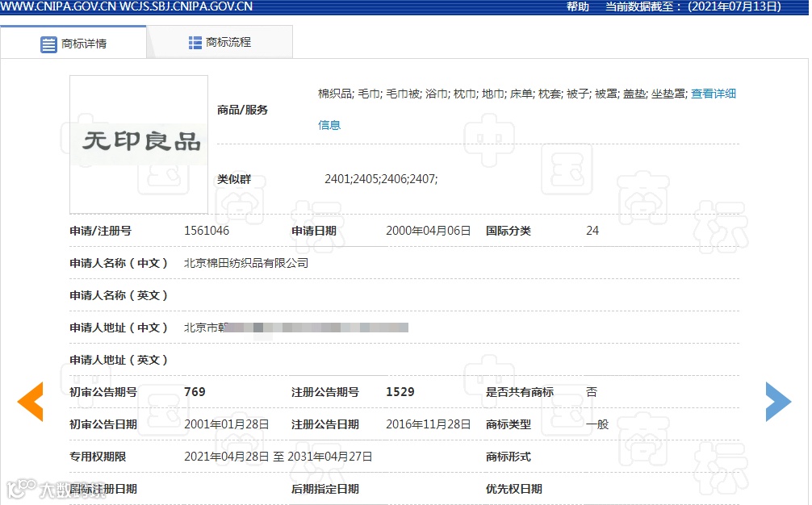The width and height of the screenshot is (812, 505).
Task: Click the 申请人名称（英文） label
Action: (119, 295)
